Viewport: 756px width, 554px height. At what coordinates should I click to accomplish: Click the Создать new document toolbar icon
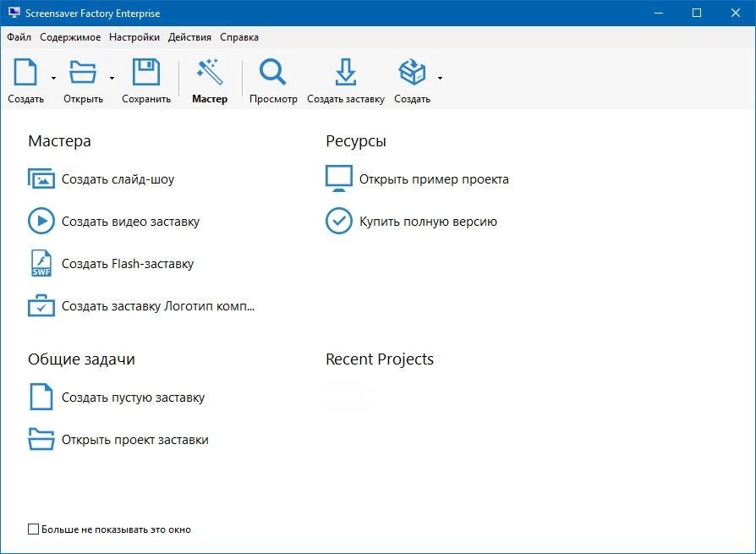[x=25, y=72]
